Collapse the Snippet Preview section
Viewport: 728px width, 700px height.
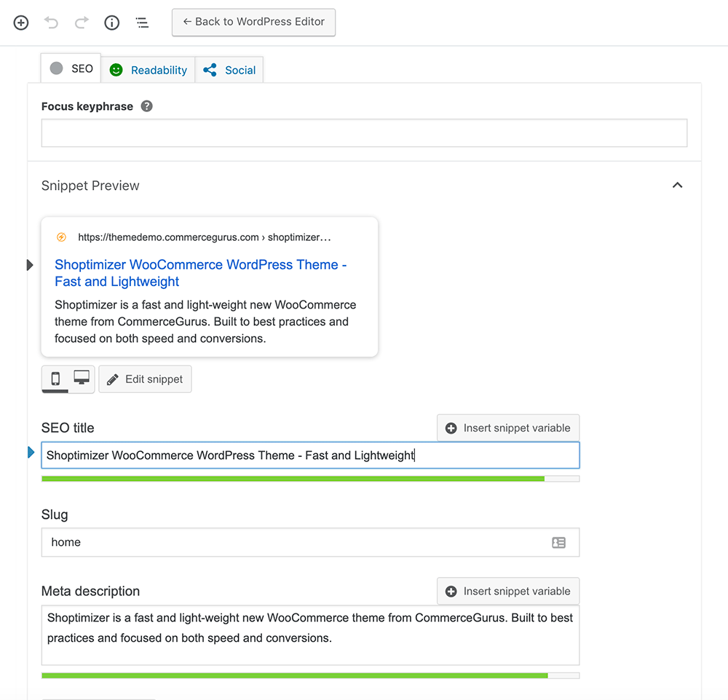pyautogui.click(x=677, y=186)
